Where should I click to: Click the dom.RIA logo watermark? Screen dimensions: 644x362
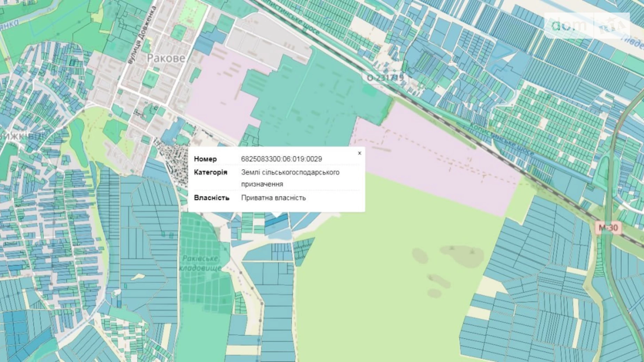point(587,25)
